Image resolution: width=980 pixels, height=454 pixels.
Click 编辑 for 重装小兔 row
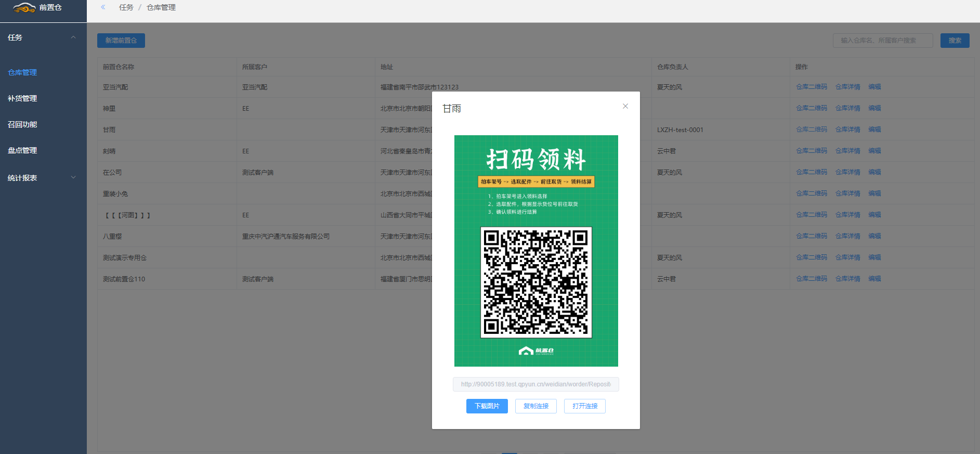pos(874,193)
